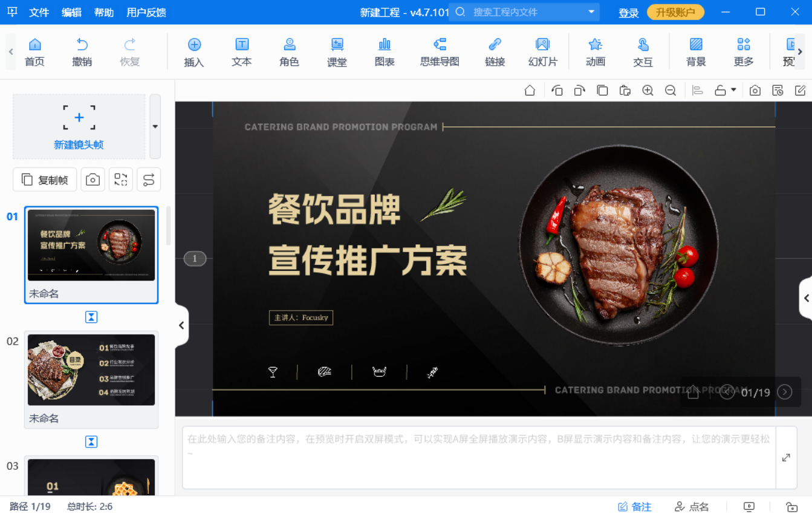Click the copy icon in canvas toolbar
The image size is (812, 514).
(602, 90)
